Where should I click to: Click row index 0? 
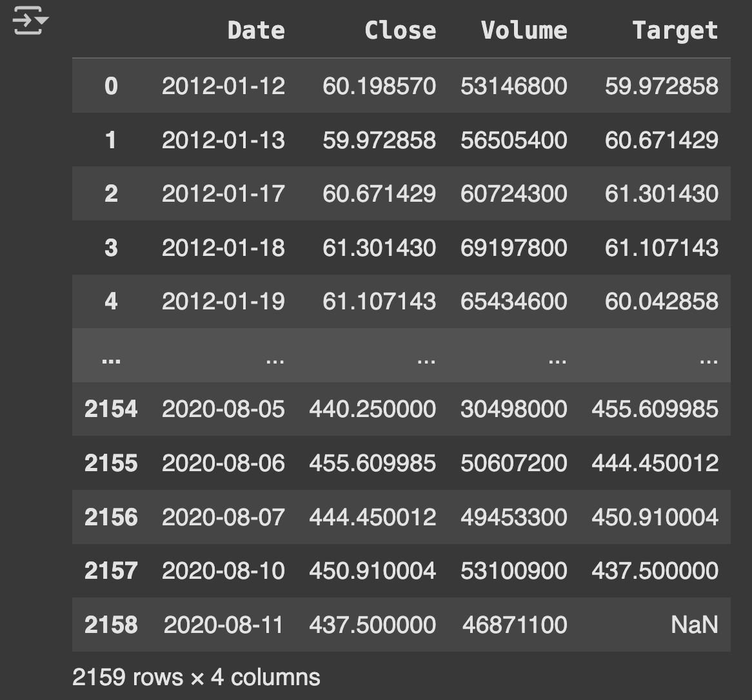(x=111, y=86)
